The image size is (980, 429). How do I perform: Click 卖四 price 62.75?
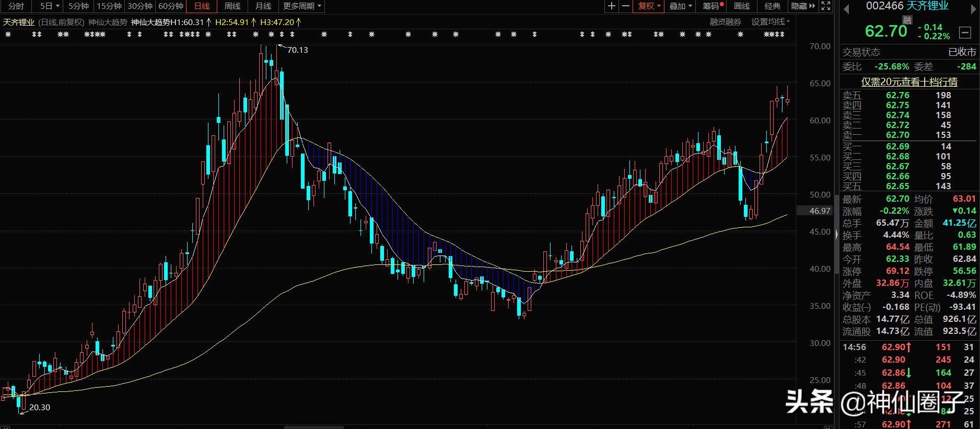tap(897, 105)
